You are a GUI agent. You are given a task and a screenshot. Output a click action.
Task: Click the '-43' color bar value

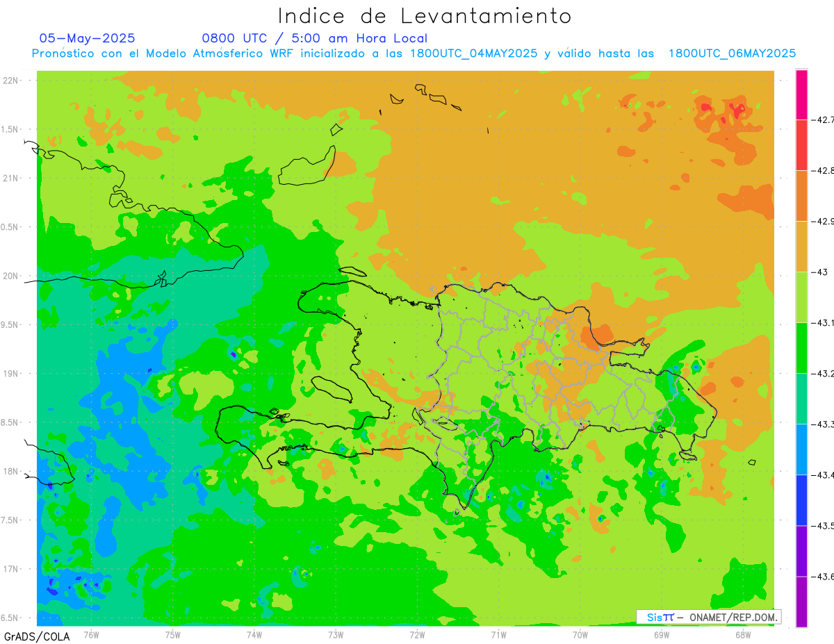point(821,272)
